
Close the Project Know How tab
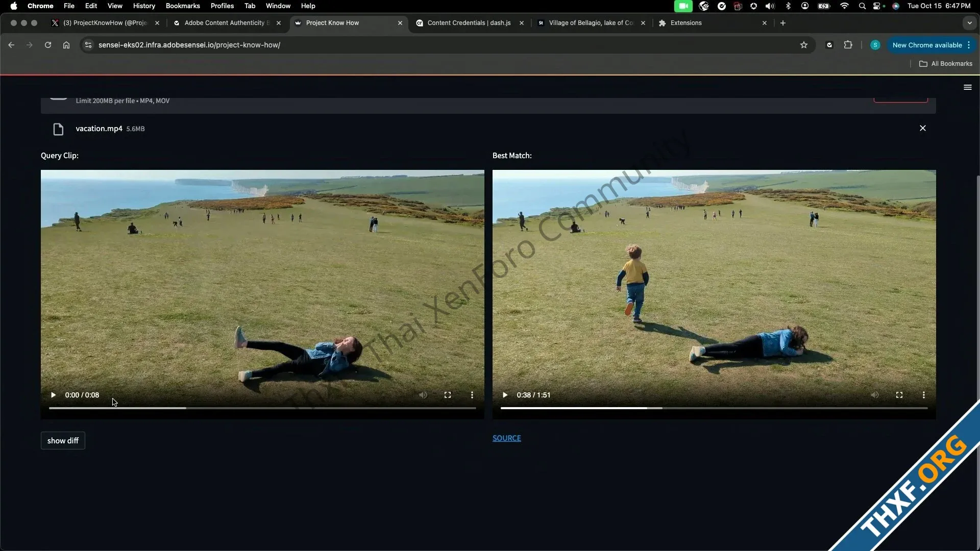pyautogui.click(x=400, y=23)
